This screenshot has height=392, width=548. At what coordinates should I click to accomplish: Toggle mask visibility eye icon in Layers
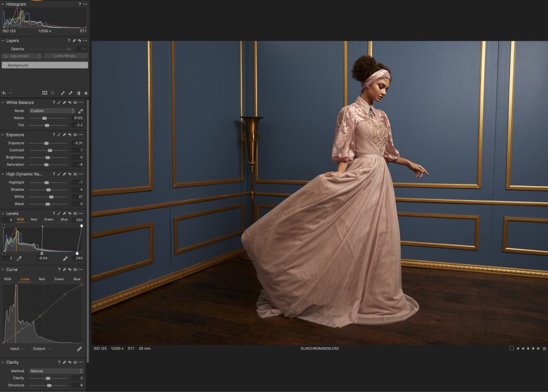[44, 93]
